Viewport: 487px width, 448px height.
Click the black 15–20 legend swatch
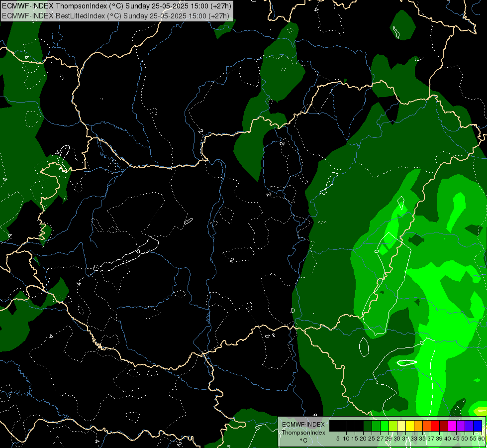click(359, 426)
